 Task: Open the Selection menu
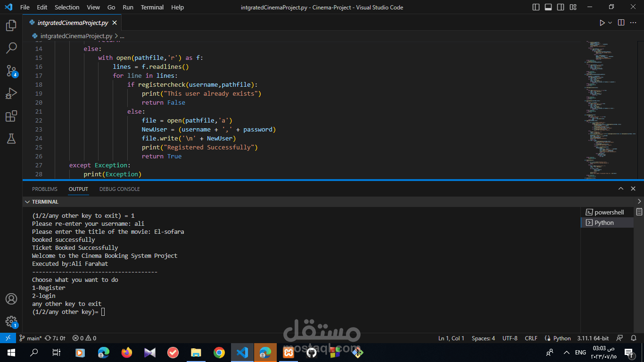pyautogui.click(x=67, y=7)
